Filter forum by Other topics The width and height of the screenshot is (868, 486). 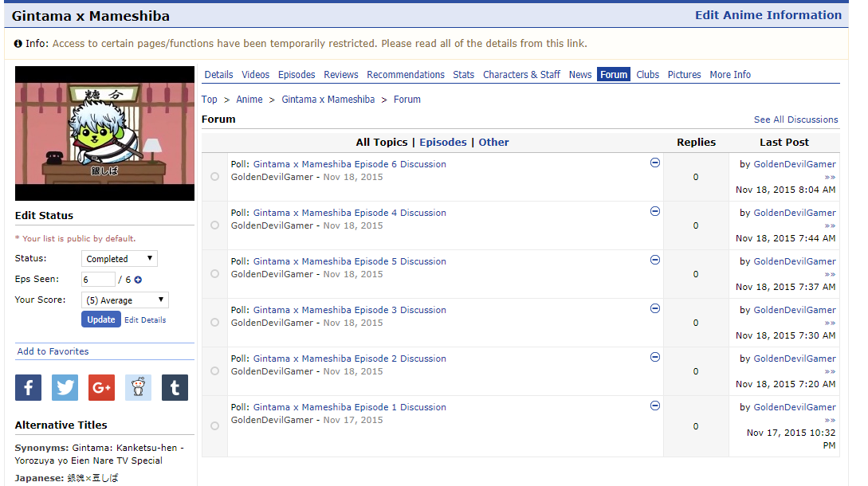(494, 143)
